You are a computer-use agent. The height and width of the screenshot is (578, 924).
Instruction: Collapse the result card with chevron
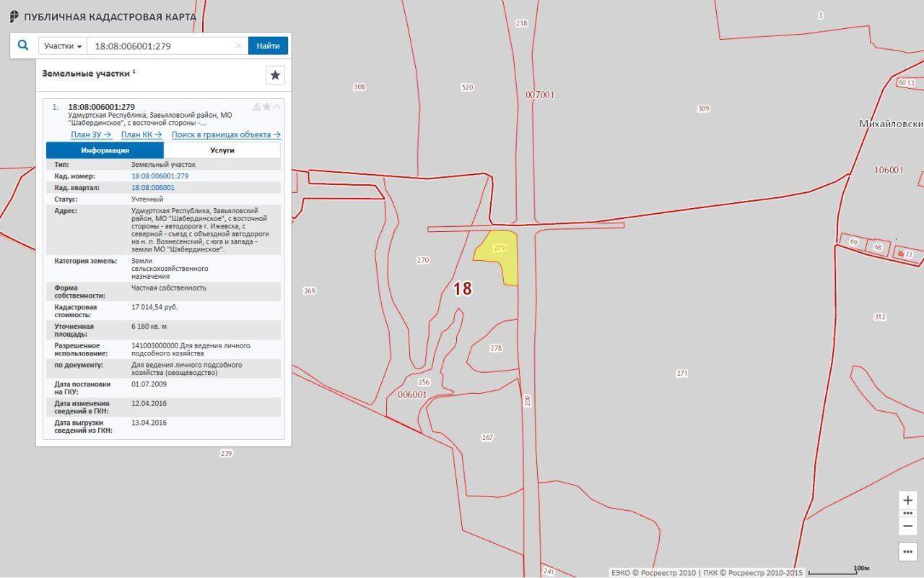pos(277,107)
